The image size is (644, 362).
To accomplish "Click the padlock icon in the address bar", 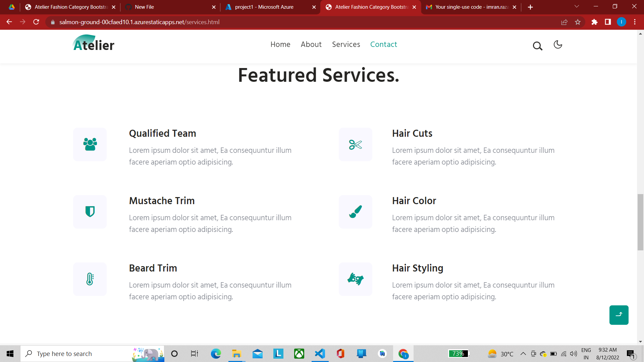I will (53, 22).
